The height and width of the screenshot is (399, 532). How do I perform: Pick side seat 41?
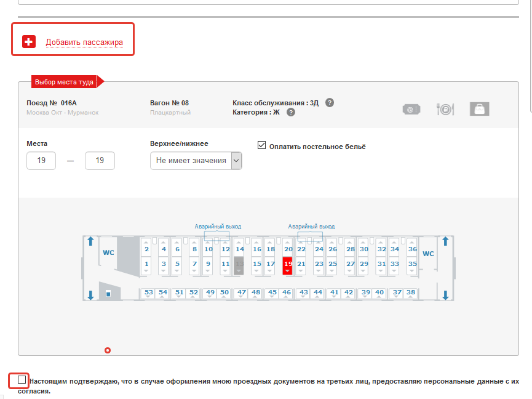tap(334, 293)
